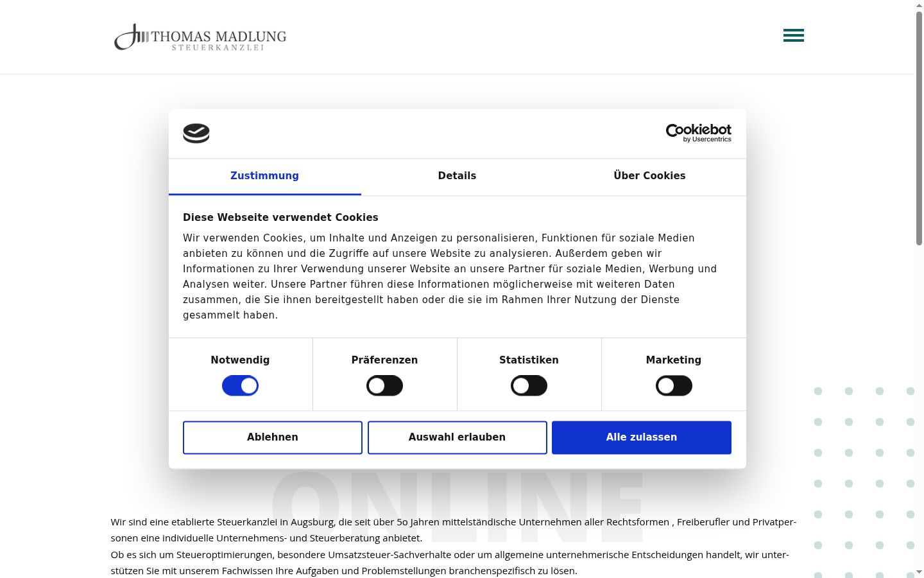This screenshot has height=578, width=924.
Task: Click the scrollbar up arrow
Action: click(x=919, y=5)
